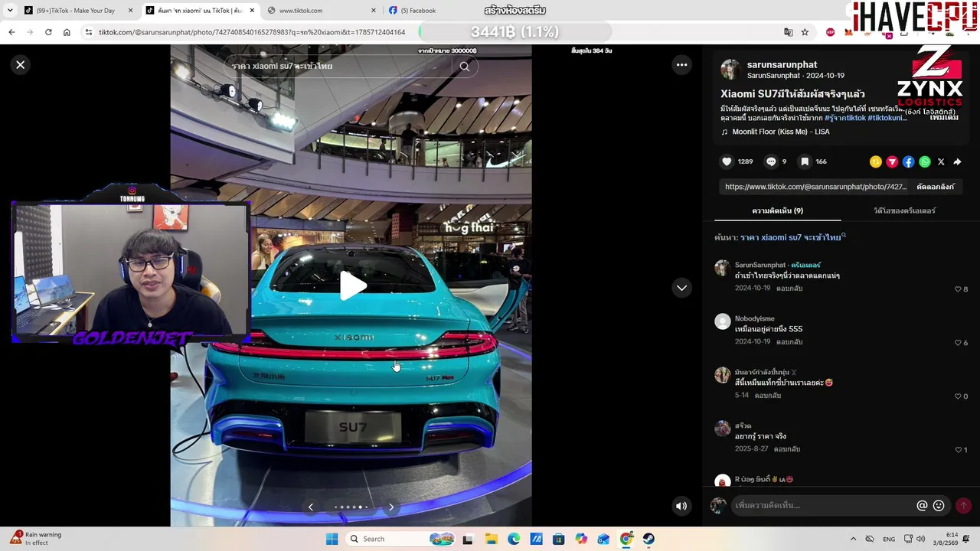
Task: Go to the next photo slide
Action: [391, 507]
